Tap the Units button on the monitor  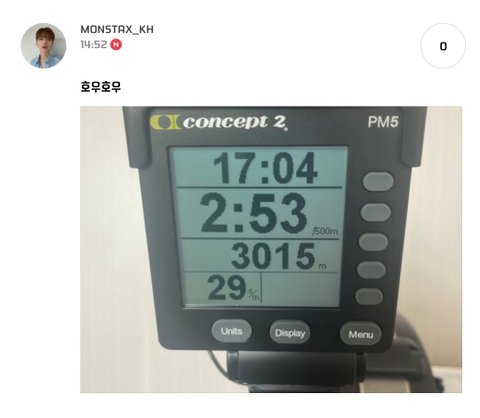coord(231,331)
